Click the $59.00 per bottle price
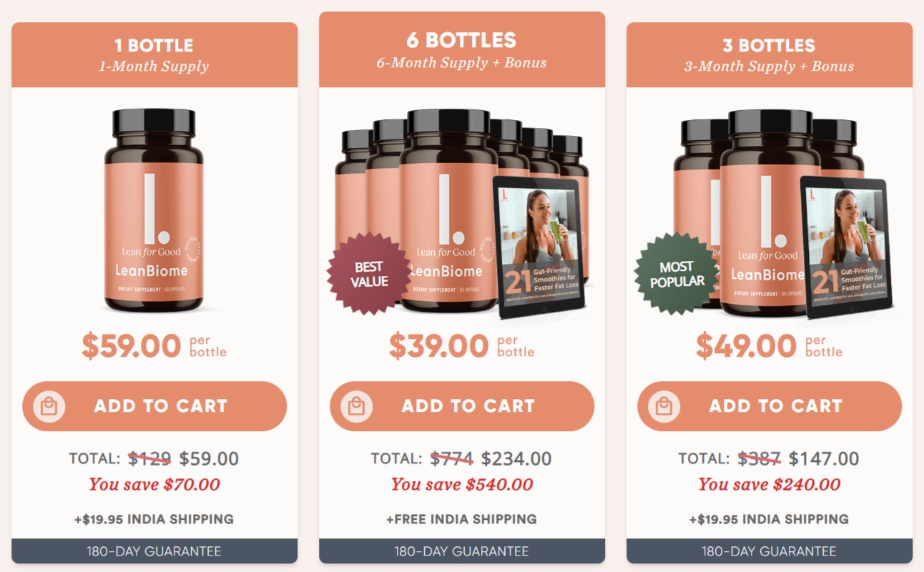The image size is (924, 572). coord(154,346)
